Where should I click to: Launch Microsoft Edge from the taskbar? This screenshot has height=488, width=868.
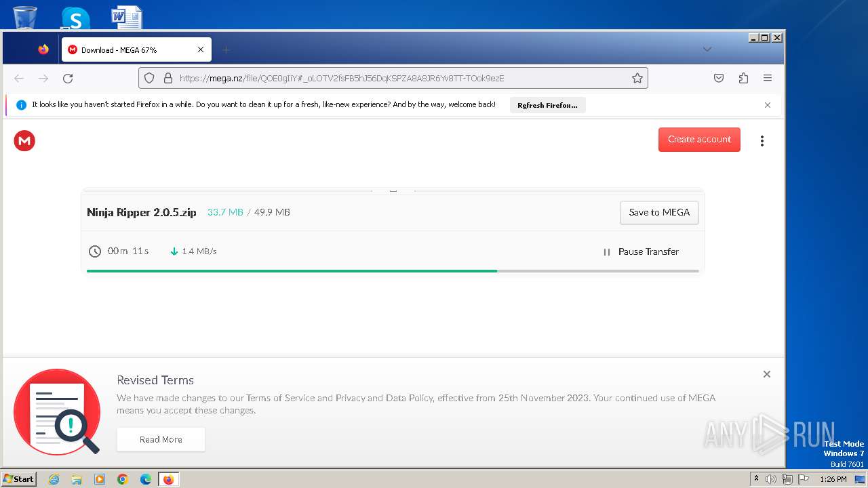click(x=146, y=479)
